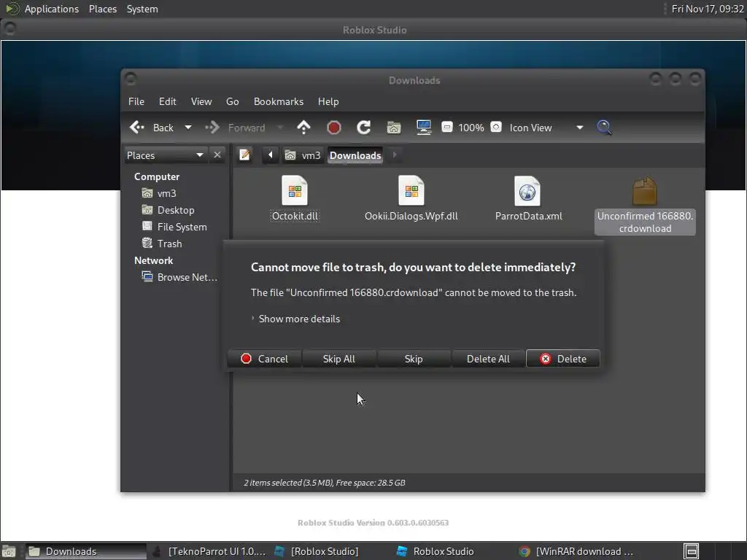This screenshot has width=747, height=560.
Task: Zoom out with the minus icon
Action: (447, 127)
